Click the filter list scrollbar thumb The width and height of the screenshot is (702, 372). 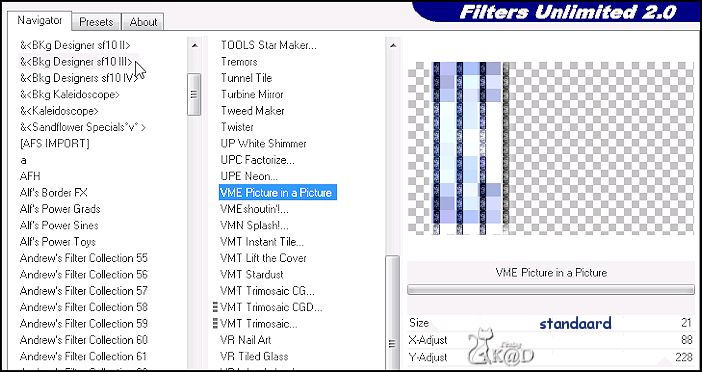tap(393, 313)
